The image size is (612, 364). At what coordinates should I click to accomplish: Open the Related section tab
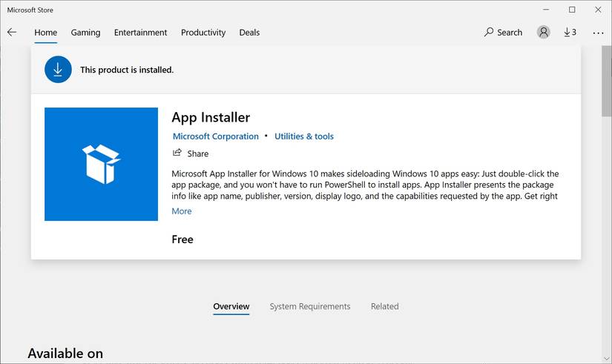[x=384, y=306]
